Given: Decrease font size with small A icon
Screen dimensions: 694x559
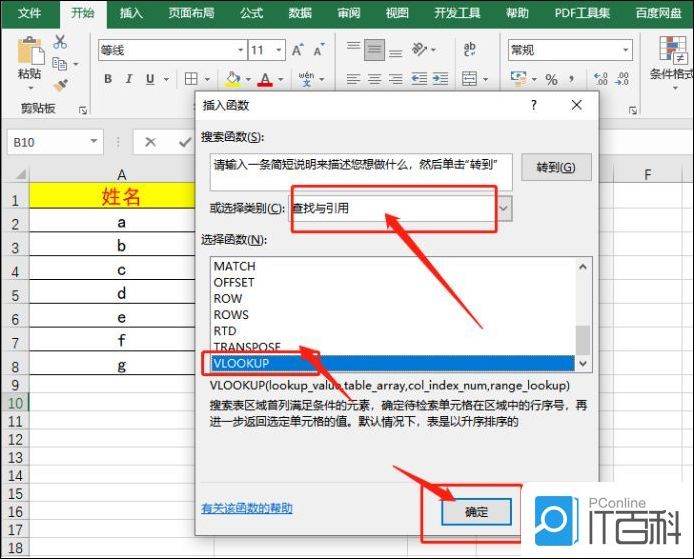Looking at the screenshot, I should point(319,50).
